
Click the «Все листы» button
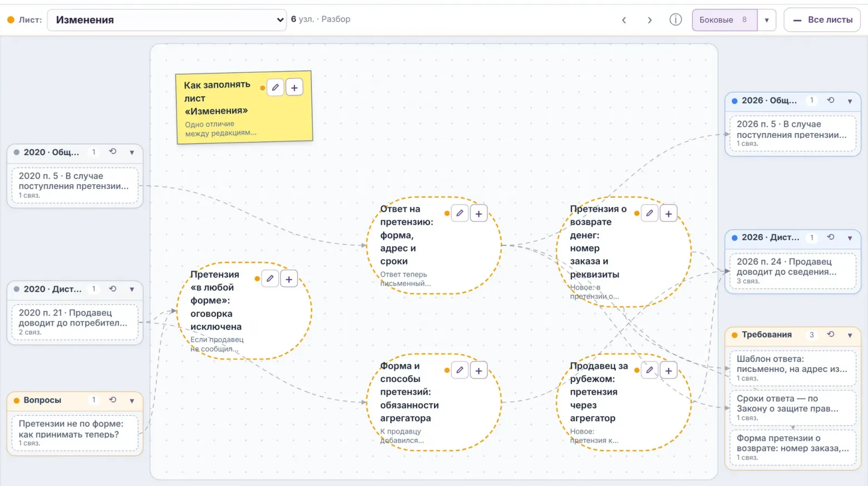click(822, 20)
